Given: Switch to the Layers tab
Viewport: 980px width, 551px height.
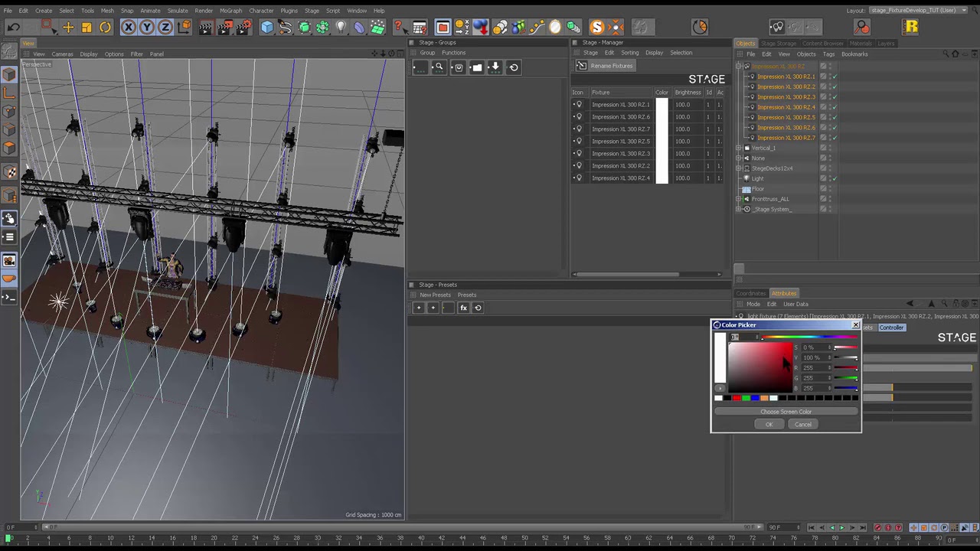Looking at the screenshot, I should (886, 44).
